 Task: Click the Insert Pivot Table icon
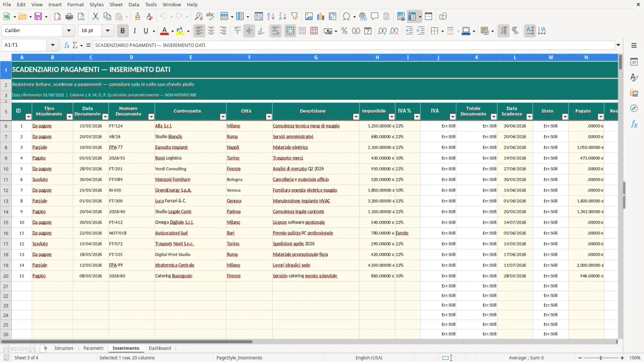pyautogui.click(x=333, y=17)
